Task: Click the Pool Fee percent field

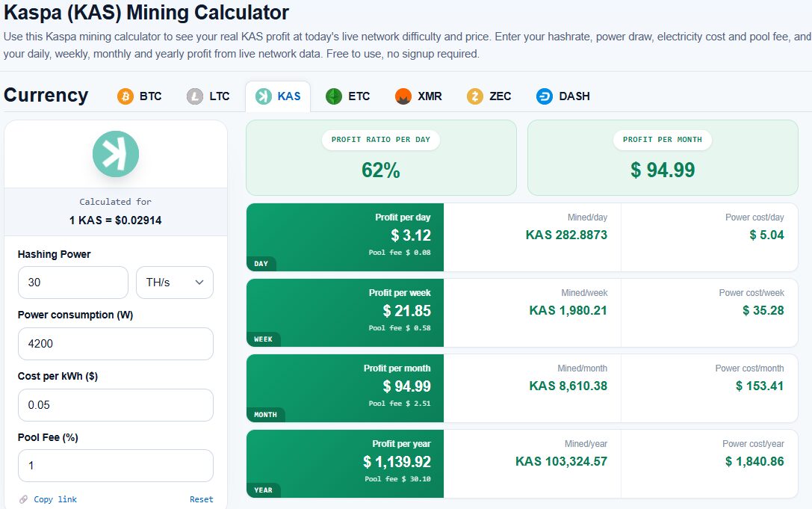Action: [x=116, y=466]
